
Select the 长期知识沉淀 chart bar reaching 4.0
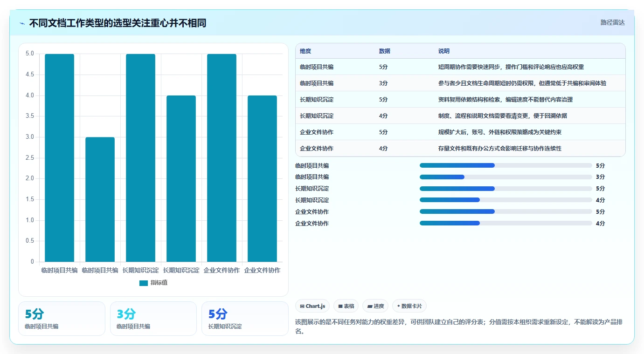point(181,178)
